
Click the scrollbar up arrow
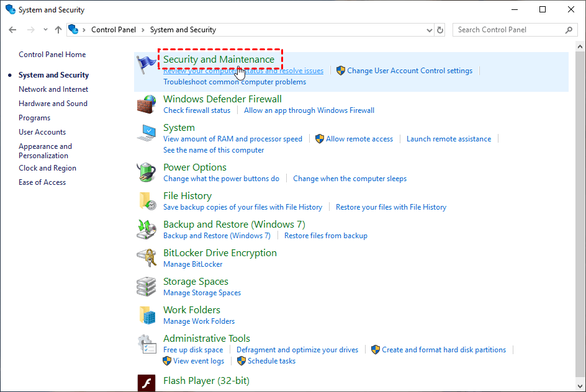[x=580, y=47]
